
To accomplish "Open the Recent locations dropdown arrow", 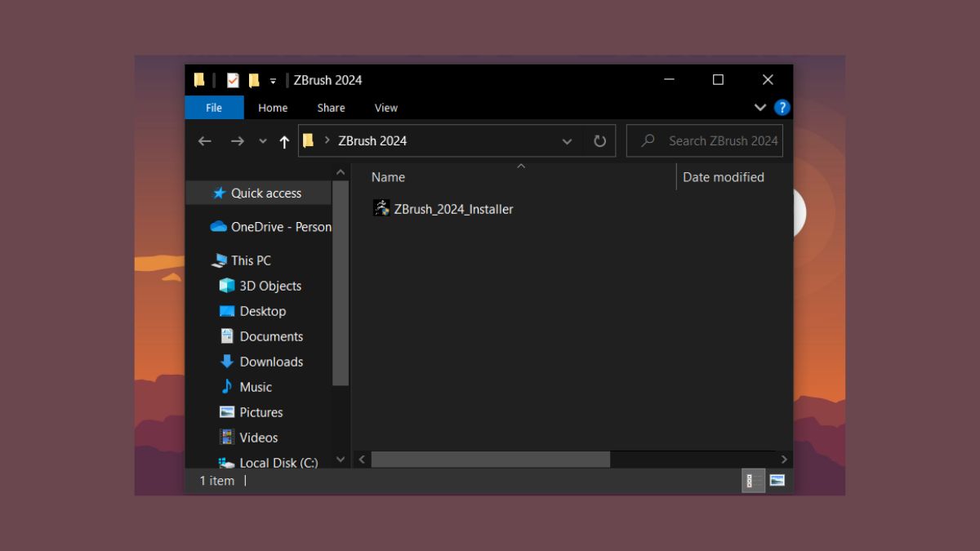I will pos(263,141).
